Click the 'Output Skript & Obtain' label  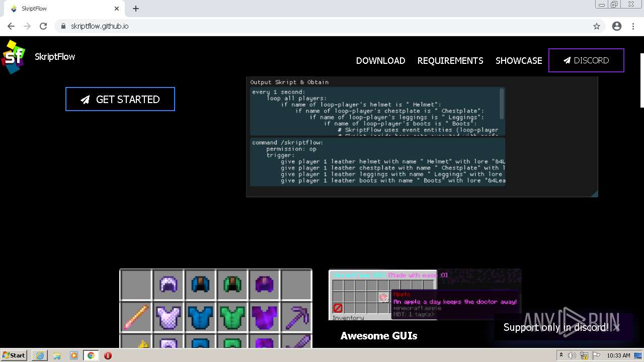click(289, 82)
